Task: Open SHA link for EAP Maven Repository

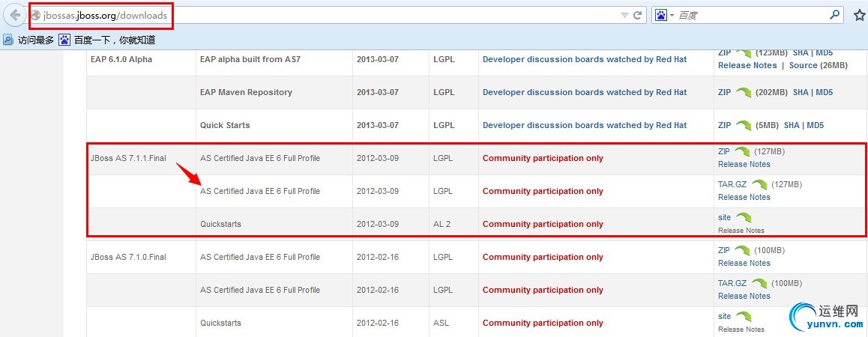Action: [x=801, y=92]
